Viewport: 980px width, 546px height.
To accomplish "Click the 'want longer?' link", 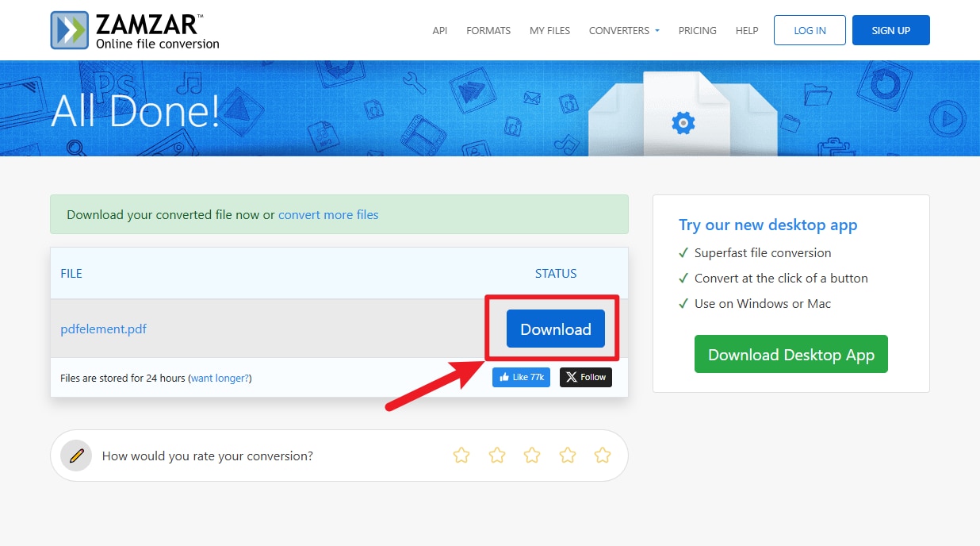I will [x=220, y=379].
